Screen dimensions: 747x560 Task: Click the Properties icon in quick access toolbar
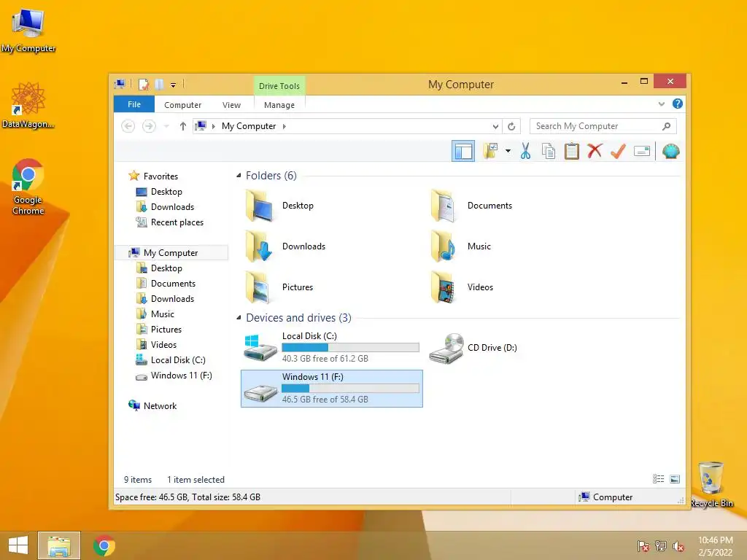tap(144, 85)
